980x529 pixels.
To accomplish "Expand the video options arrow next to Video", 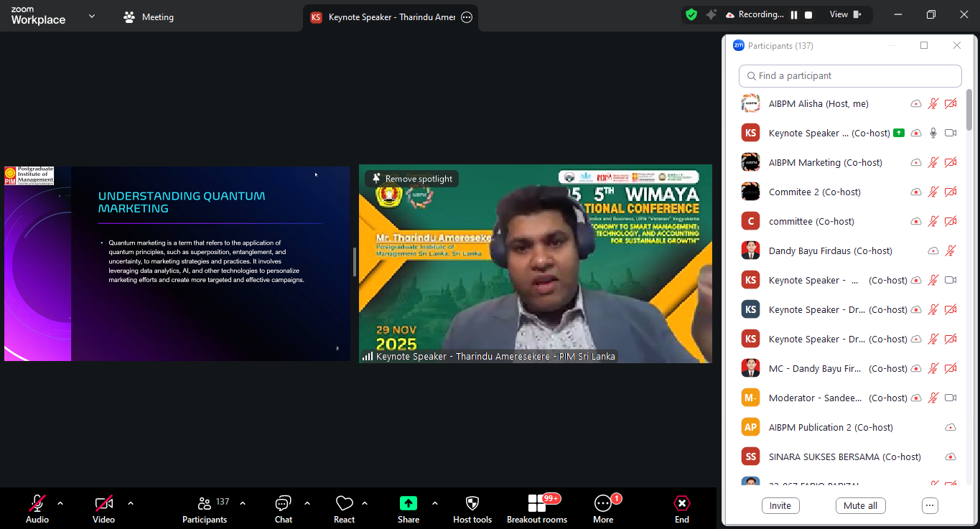I will [131, 503].
